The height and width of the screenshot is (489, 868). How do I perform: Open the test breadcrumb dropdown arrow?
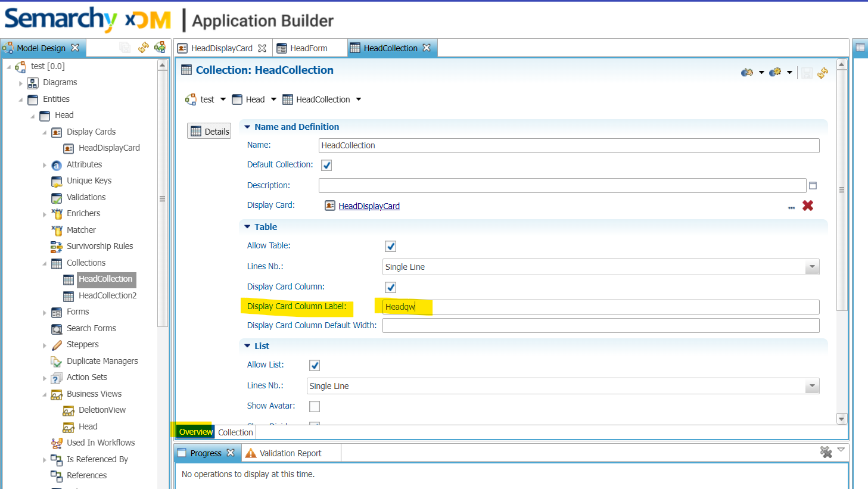pyautogui.click(x=223, y=99)
